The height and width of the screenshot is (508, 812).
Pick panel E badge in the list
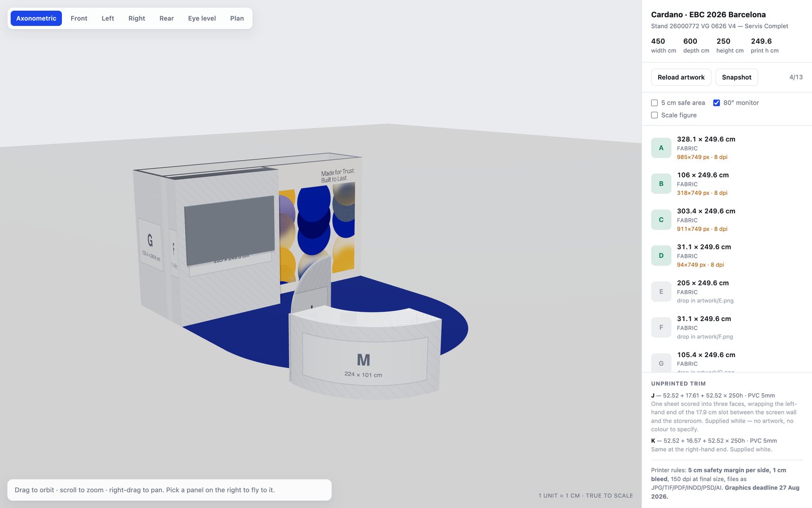(x=661, y=292)
